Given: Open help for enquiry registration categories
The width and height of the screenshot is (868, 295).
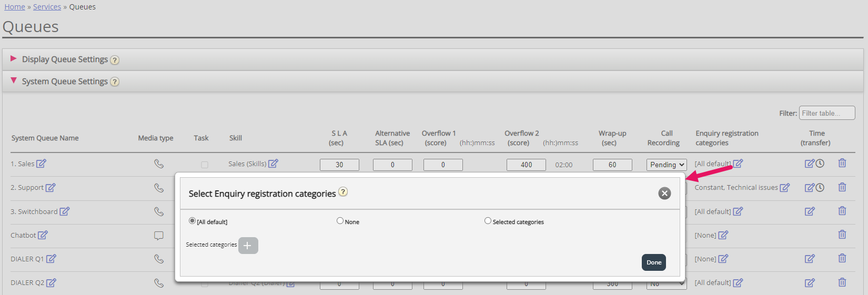Looking at the screenshot, I should (343, 192).
